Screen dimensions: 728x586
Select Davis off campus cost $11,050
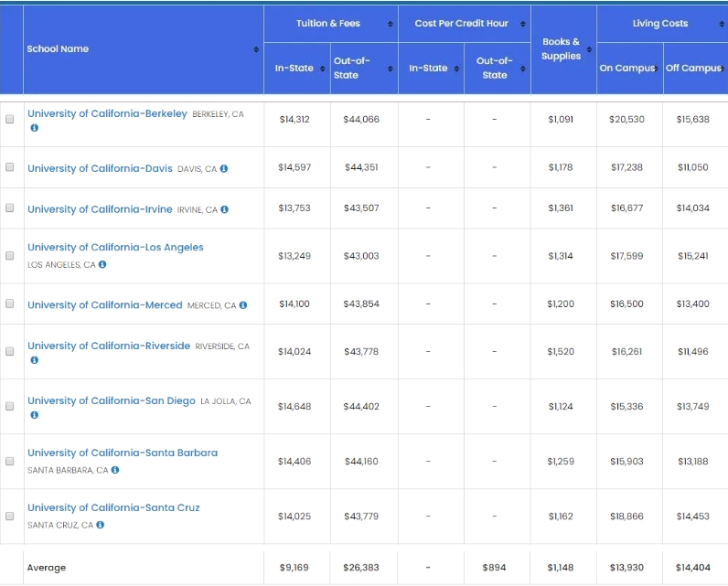coord(692,167)
